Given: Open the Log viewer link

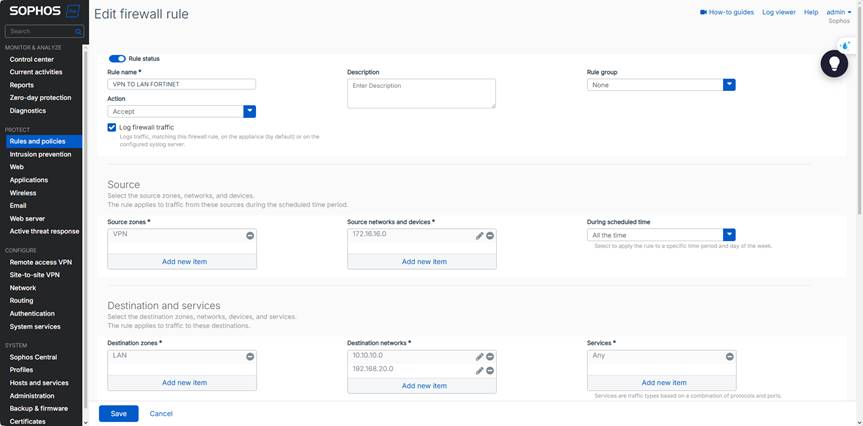Looking at the screenshot, I should 779,12.
